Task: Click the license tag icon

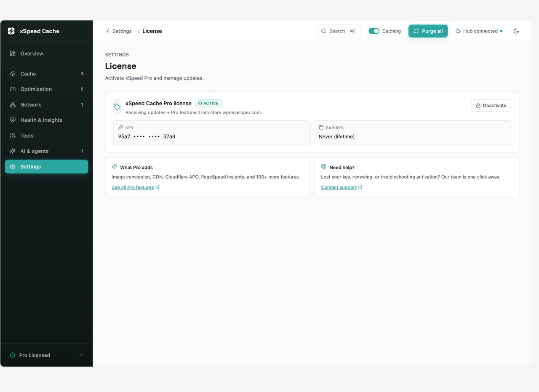Action: point(117,107)
